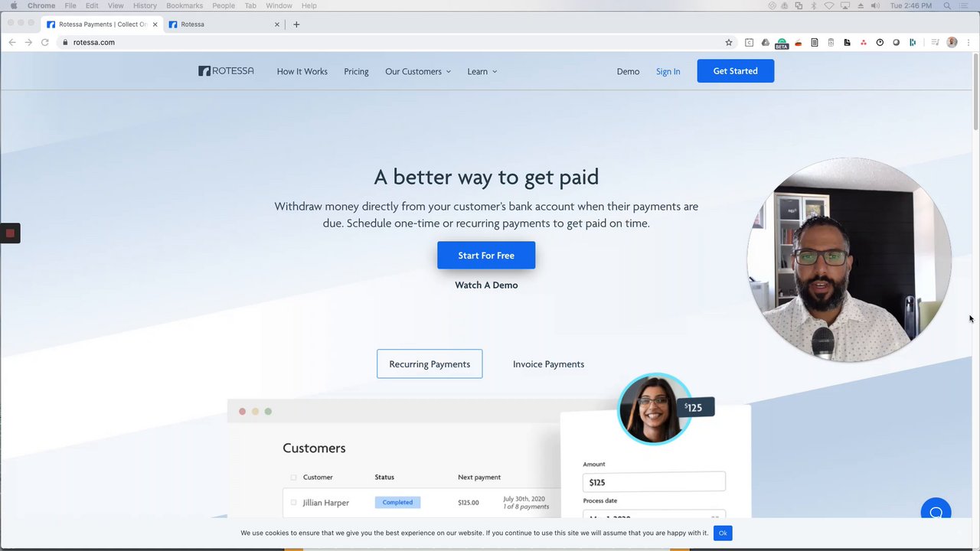Click the Completed status badge
Viewport: 980px width, 551px height.
point(397,502)
